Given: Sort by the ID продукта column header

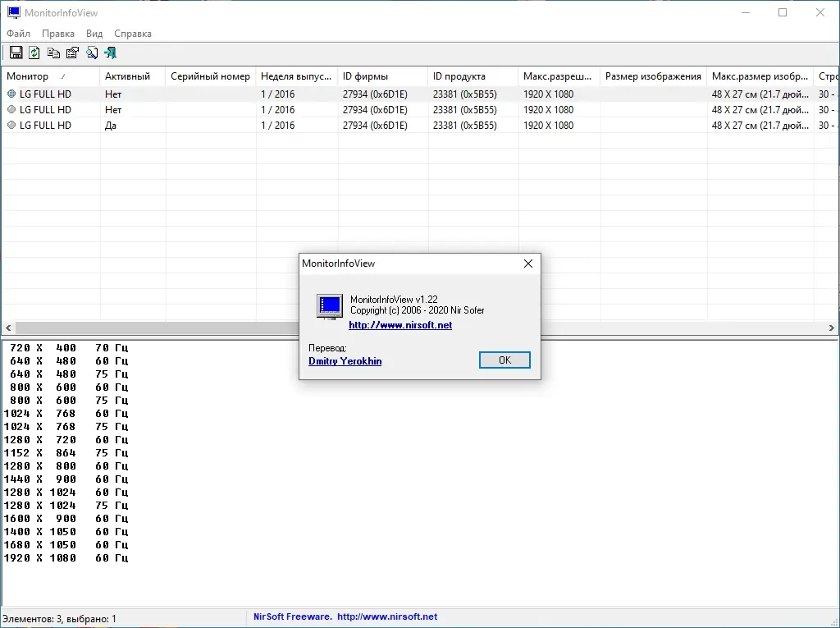Looking at the screenshot, I should click(x=473, y=76).
